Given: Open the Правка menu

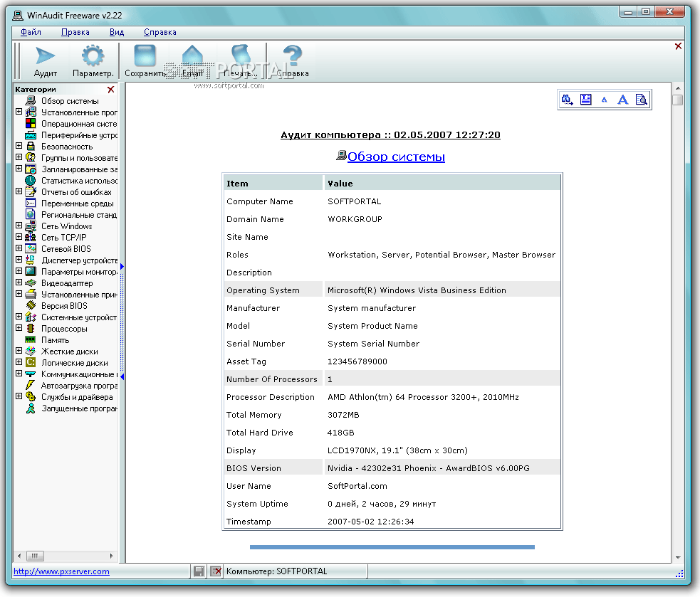Looking at the screenshot, I should 75,32.
